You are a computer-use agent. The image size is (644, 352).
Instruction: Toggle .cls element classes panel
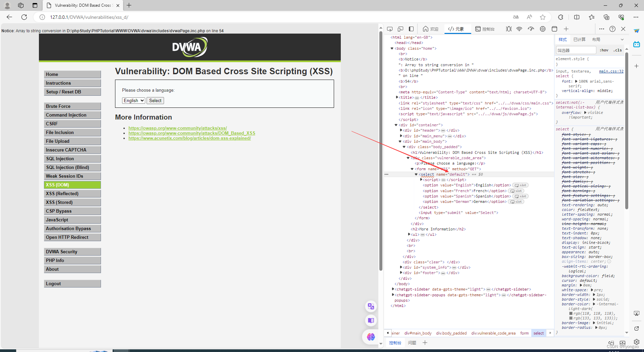[618, 50]
